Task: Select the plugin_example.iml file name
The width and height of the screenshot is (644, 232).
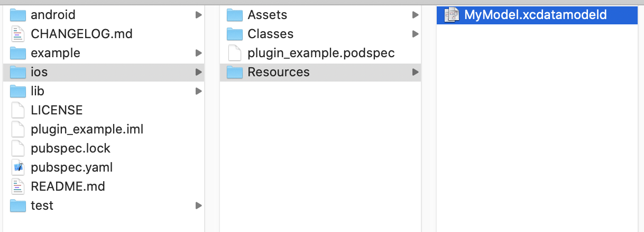Action: [87, 129]
